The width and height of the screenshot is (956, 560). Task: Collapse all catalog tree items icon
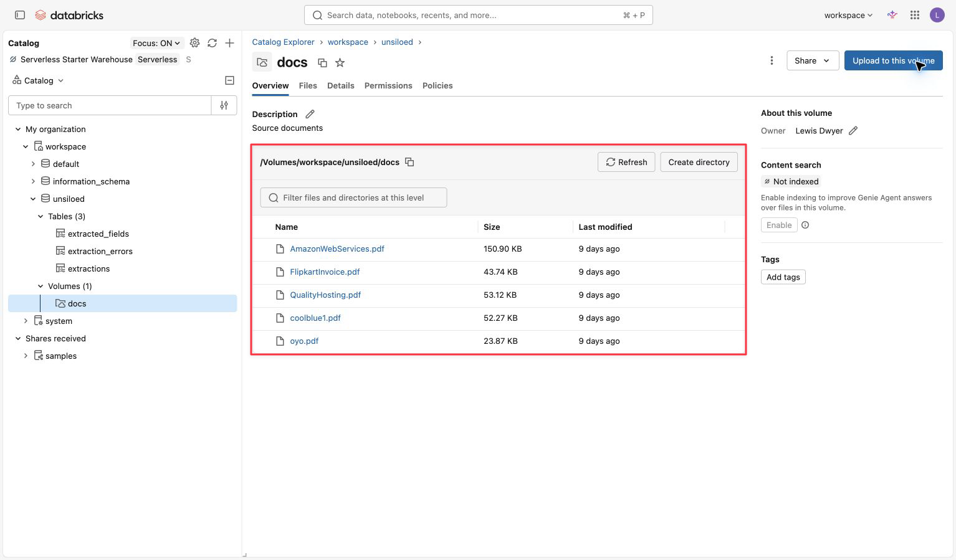(x=229, y=80)
